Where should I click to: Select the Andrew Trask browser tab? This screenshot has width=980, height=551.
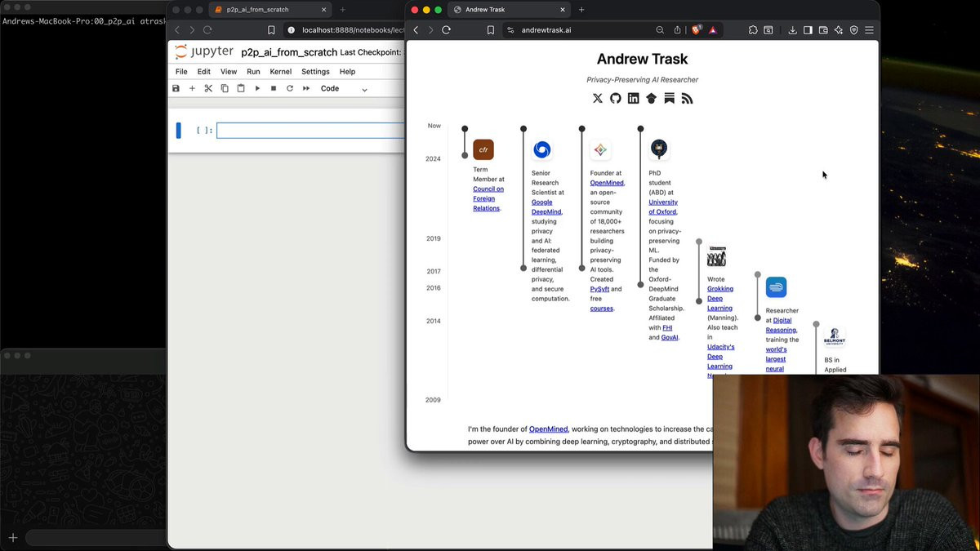click(x=509, y=10)
